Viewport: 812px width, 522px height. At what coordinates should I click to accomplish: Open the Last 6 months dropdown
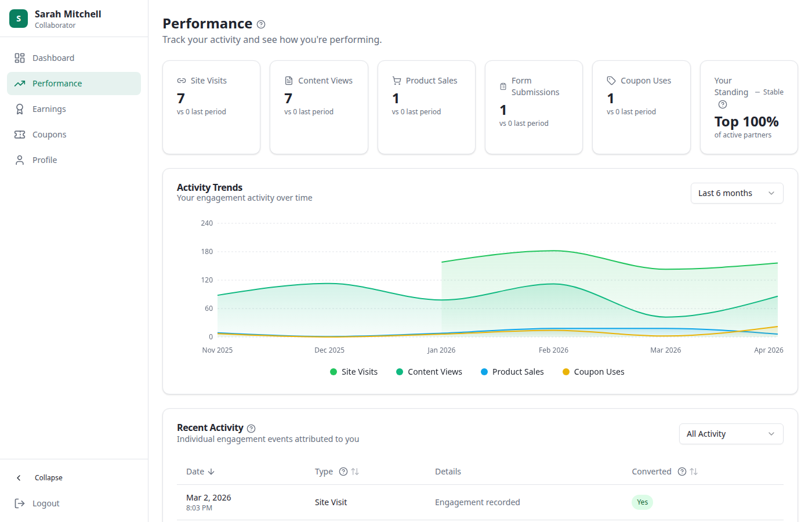737,193
